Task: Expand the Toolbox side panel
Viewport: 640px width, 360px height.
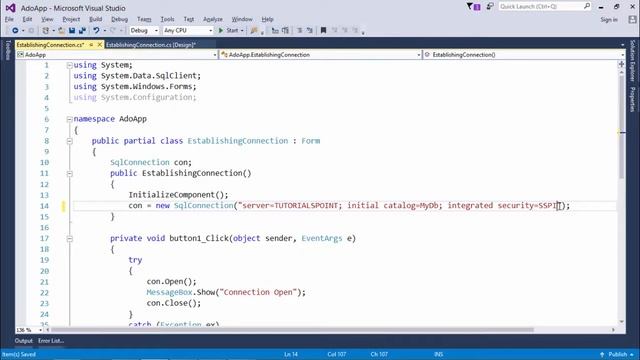Action: (x=7, y=50)
